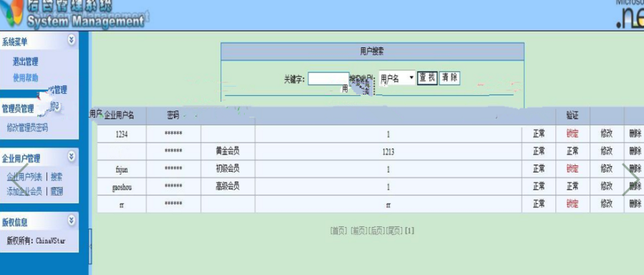This screenshot has height=275, width=644.
Task: Click 修改 for user gaoshou
Action: 607,186
